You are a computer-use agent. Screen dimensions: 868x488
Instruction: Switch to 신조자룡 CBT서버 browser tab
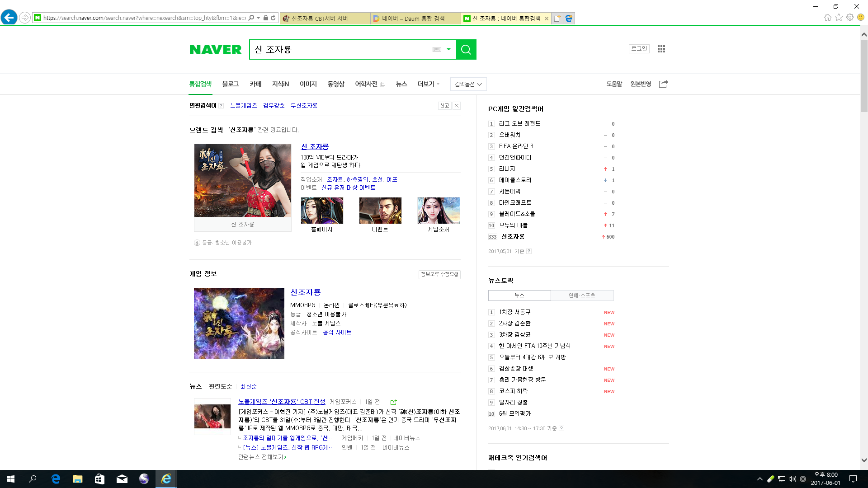coord(325,19)
